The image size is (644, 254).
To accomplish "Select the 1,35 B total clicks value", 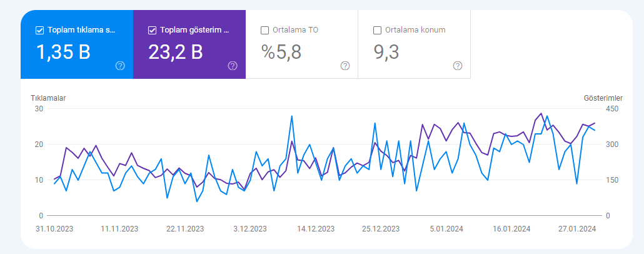I will tap(63, 52).
